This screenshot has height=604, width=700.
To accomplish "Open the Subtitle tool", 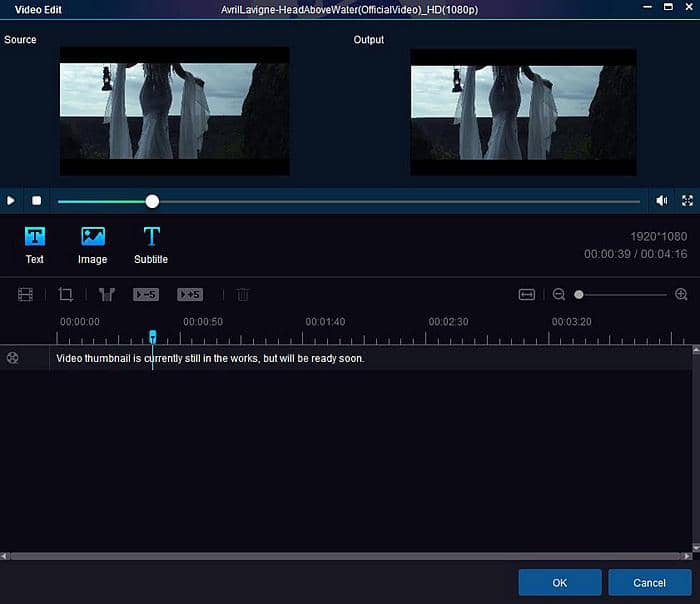I will coord(151,244).
